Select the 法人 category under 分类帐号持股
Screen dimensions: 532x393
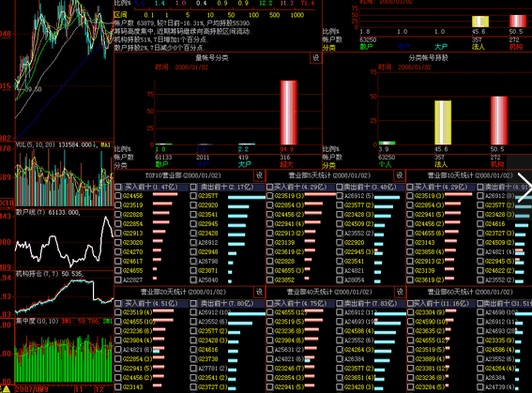[441, 165]
